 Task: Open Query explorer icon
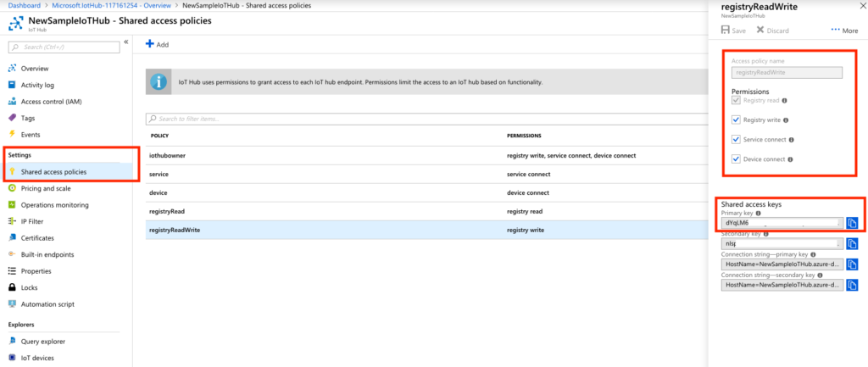coord(12,342)
